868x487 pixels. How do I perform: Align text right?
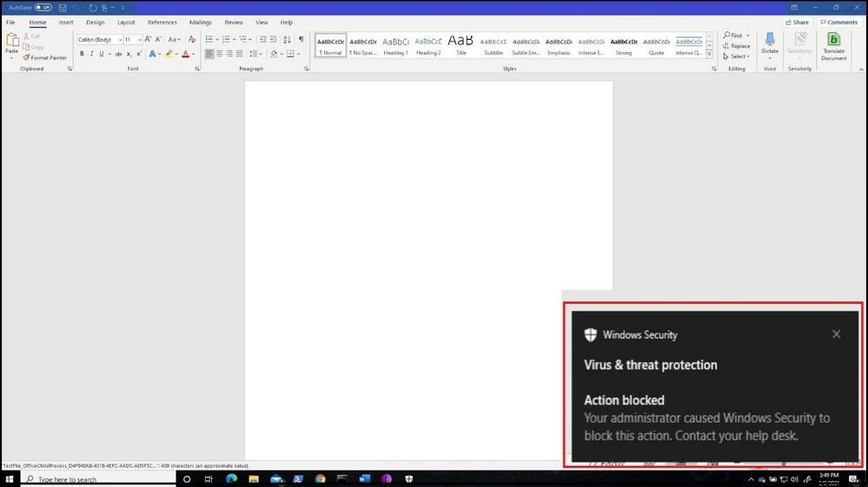229,54
